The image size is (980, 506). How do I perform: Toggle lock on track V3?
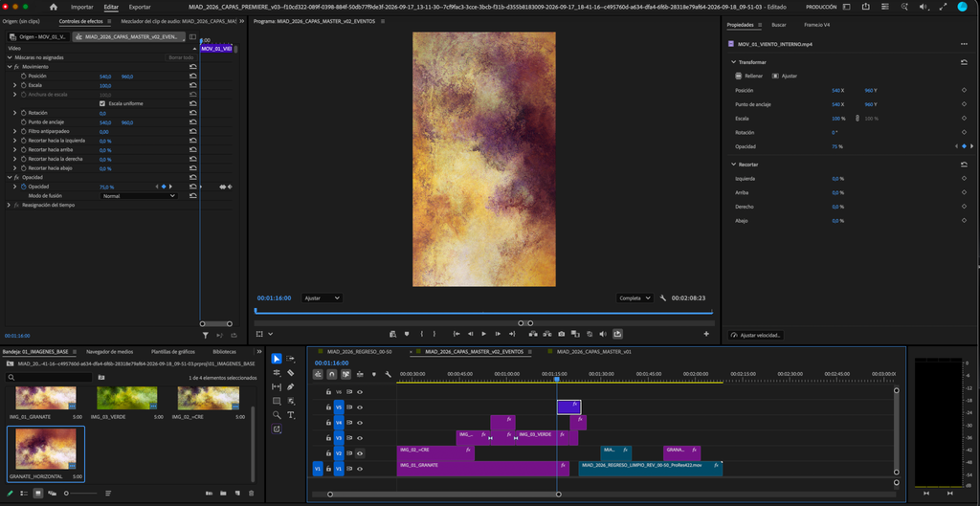328,438
